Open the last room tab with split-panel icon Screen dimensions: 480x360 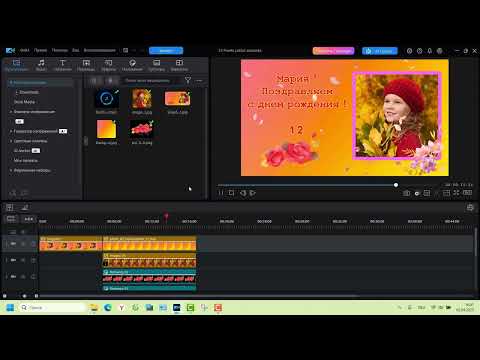(x=179, y=65)
